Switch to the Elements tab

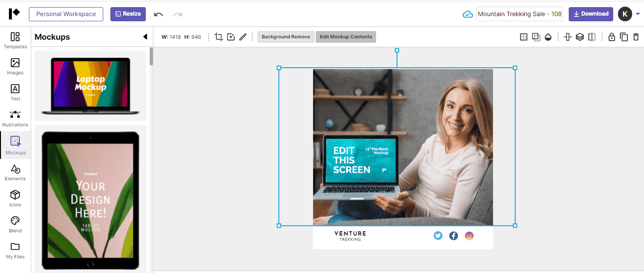15,172
